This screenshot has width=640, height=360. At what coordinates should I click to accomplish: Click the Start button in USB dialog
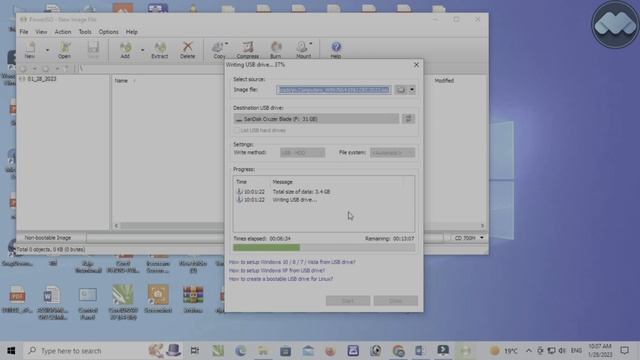[x=348, y=301]
